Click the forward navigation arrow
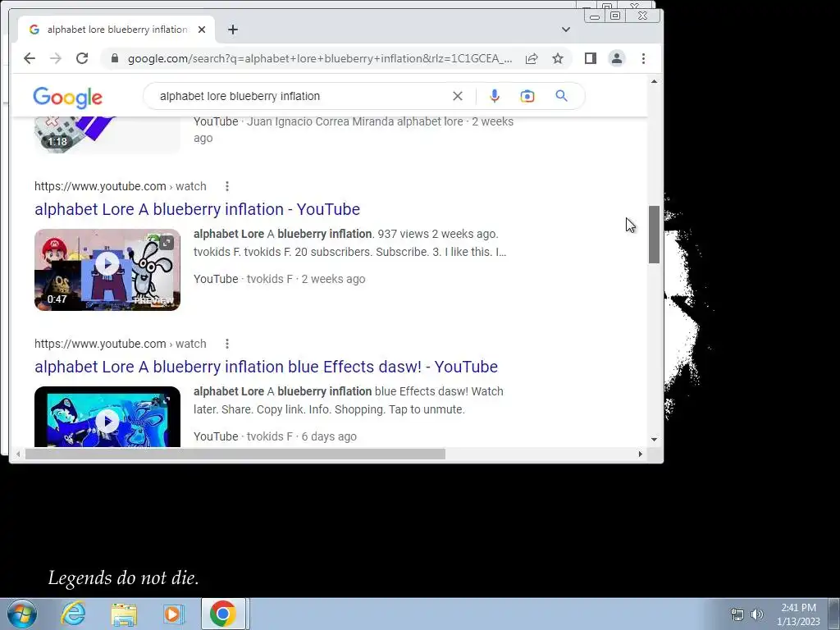Viewport: 840px width, 630px height. click(56, 58)
